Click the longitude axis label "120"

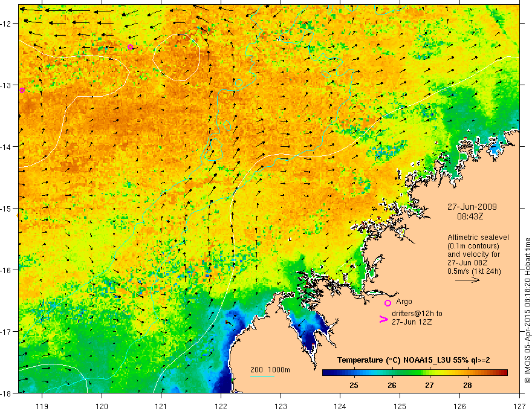pyautogui.click(x=102, y=406)
